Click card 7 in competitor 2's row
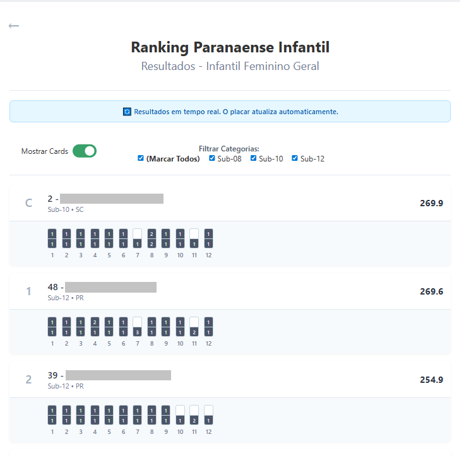 tap(137, 238)
